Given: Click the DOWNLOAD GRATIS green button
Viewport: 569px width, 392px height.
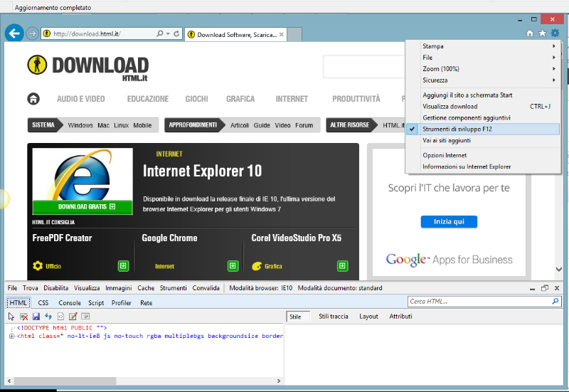Looking at the screenshot, I should (x=83, y=207).
